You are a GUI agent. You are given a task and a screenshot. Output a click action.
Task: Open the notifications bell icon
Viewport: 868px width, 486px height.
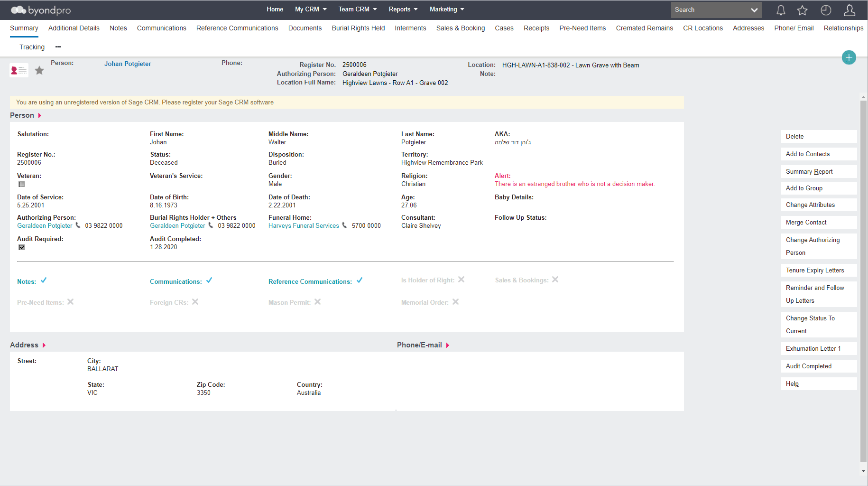[781, 10]
